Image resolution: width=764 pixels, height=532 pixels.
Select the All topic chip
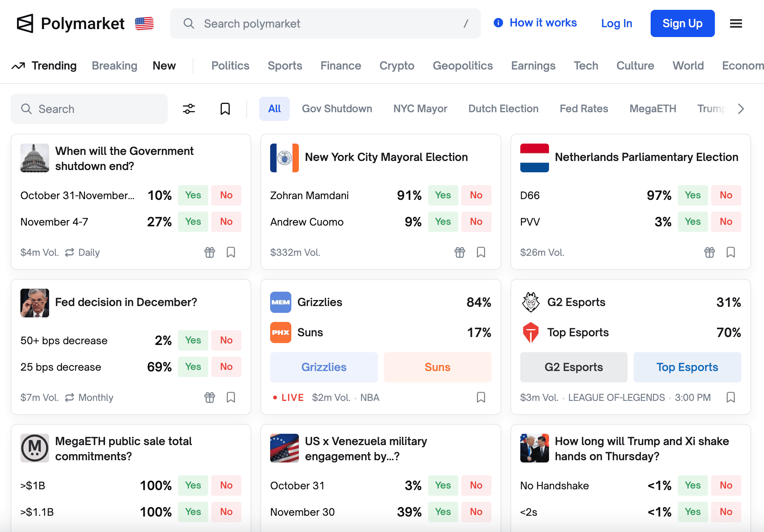tap(274, 109)
